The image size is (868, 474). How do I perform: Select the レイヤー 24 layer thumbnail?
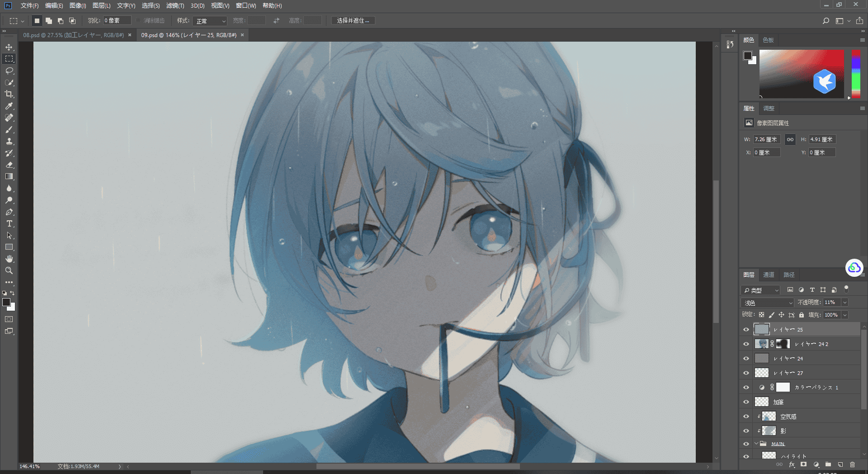click(762, 359)
